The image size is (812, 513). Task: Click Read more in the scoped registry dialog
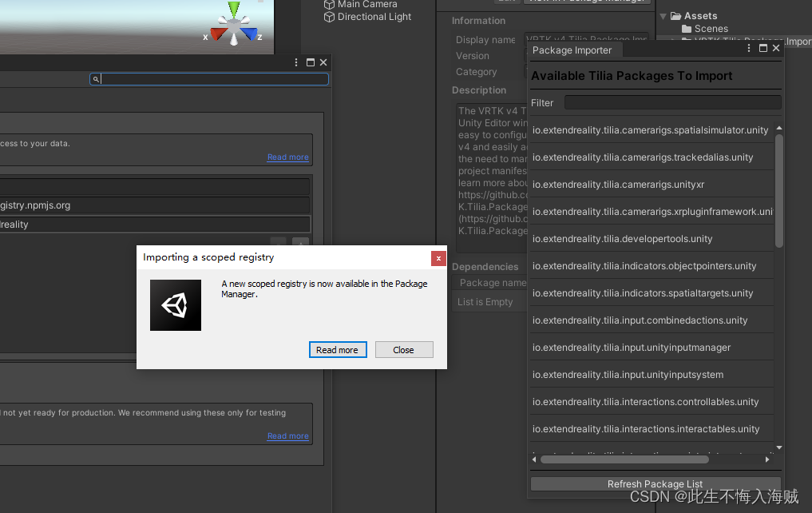(338, 350)
